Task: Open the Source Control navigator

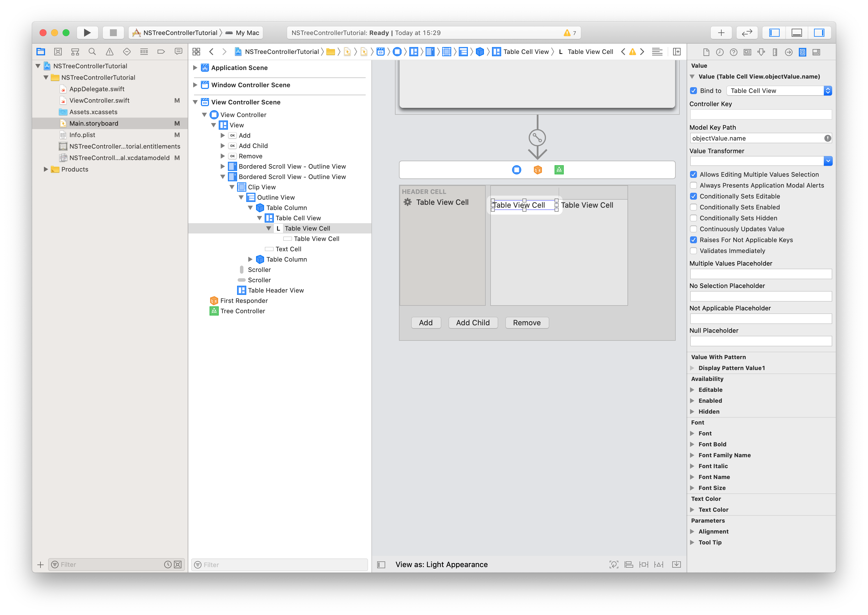Action: click(58, 52)
